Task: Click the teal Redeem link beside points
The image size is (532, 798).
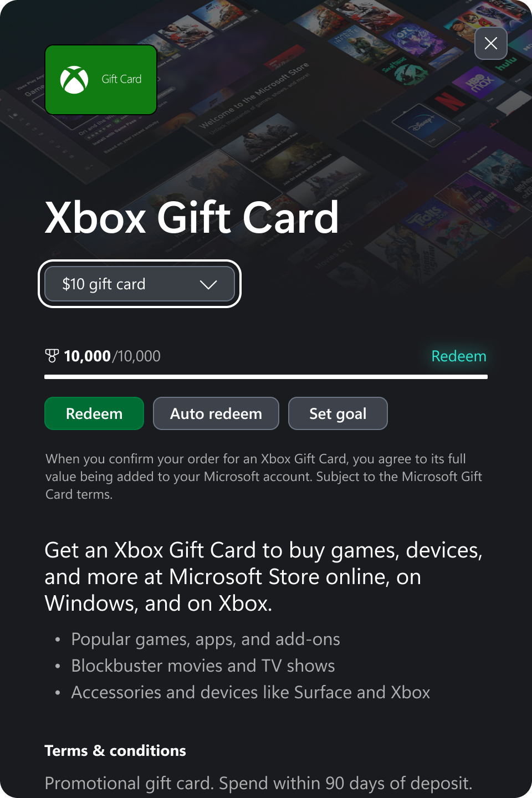Action: [x=459, y=356]
